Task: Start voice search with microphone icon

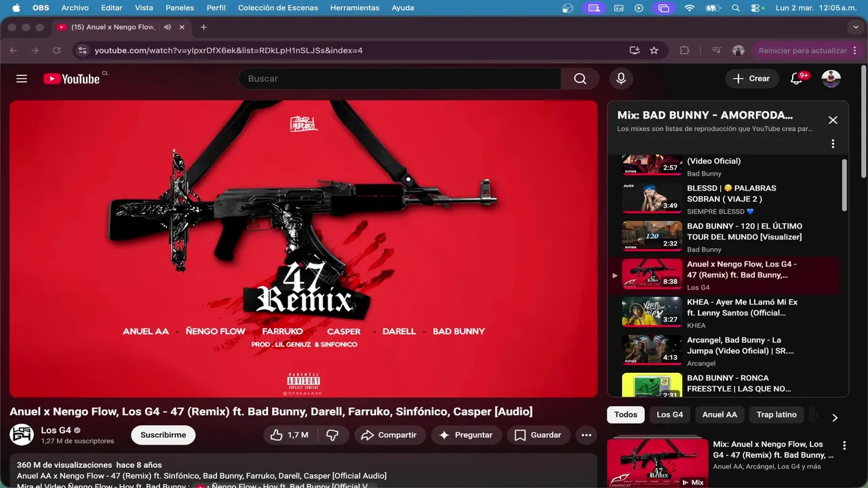Action: click(620, 79)
